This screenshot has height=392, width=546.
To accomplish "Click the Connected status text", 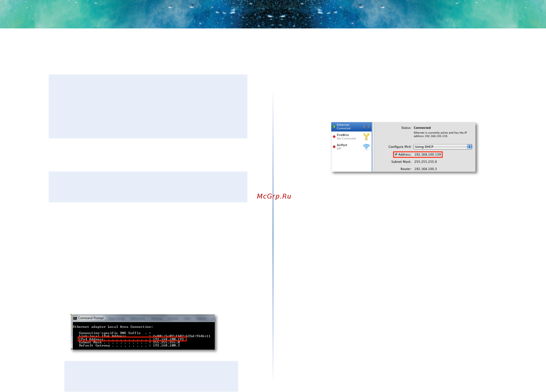I will (x=422, y=128).
